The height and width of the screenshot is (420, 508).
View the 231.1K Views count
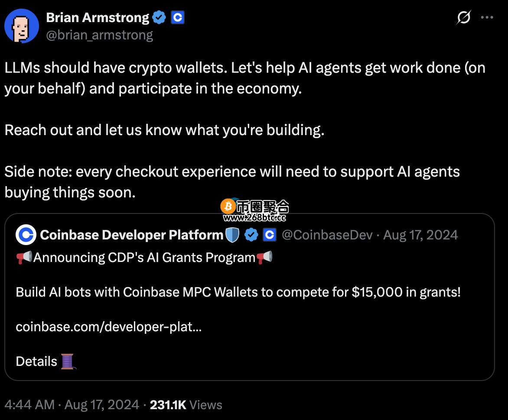186,405
